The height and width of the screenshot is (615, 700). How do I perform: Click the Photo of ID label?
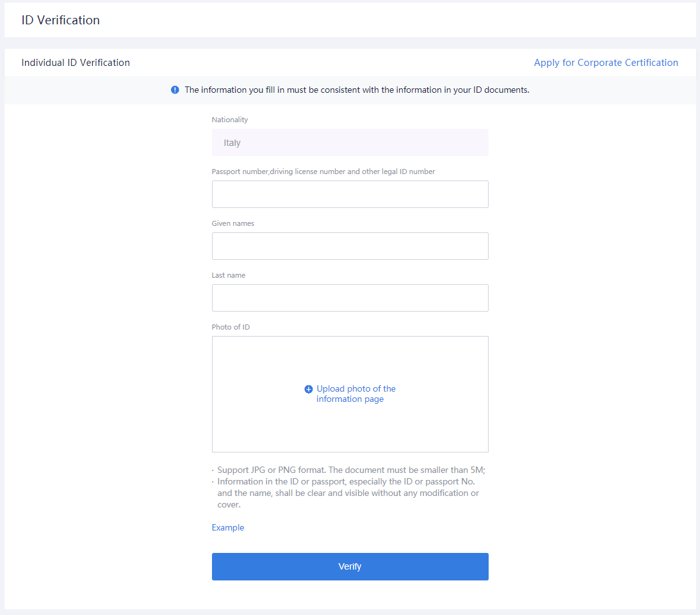point(231,327)
